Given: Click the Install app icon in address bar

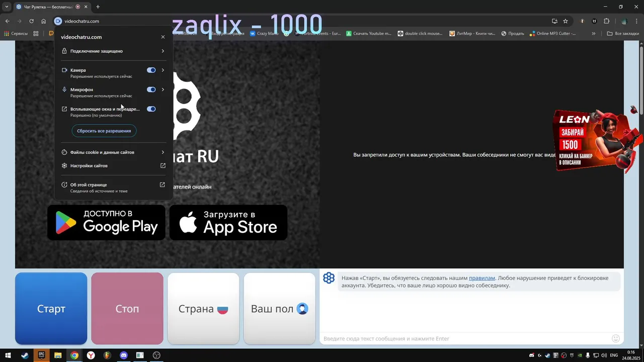Looking at the screenshot, I should click(554, 21).
